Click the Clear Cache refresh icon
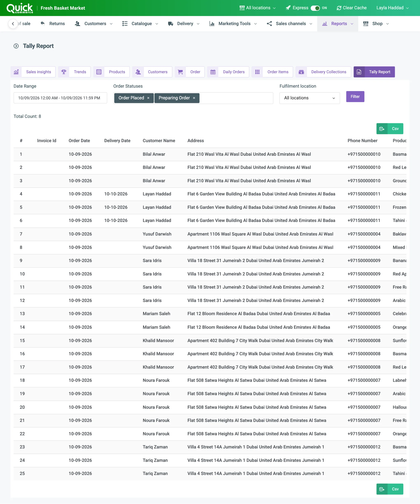 [x=339, y=8]
